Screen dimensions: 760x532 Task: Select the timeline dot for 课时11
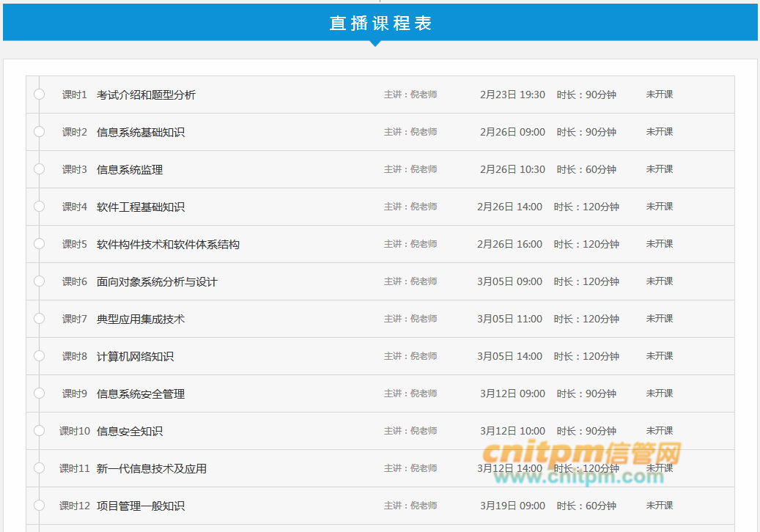coord(39,468)
